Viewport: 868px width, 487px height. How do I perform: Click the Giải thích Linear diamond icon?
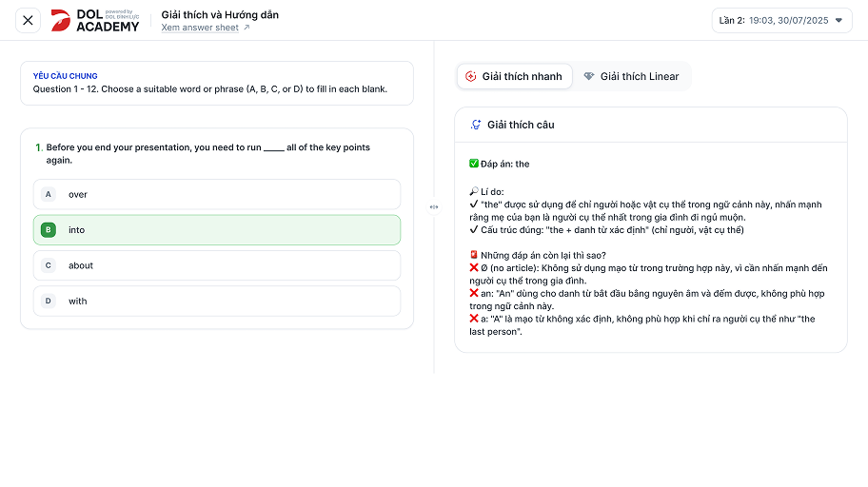click(589, 76)
